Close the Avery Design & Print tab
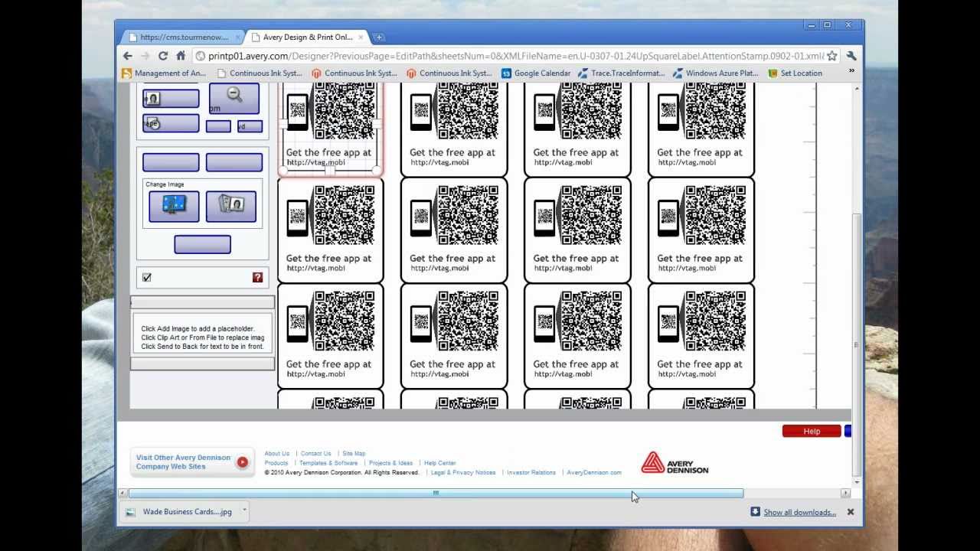The width and height of the screenshot is (980, 551). (x=361, y=37)
